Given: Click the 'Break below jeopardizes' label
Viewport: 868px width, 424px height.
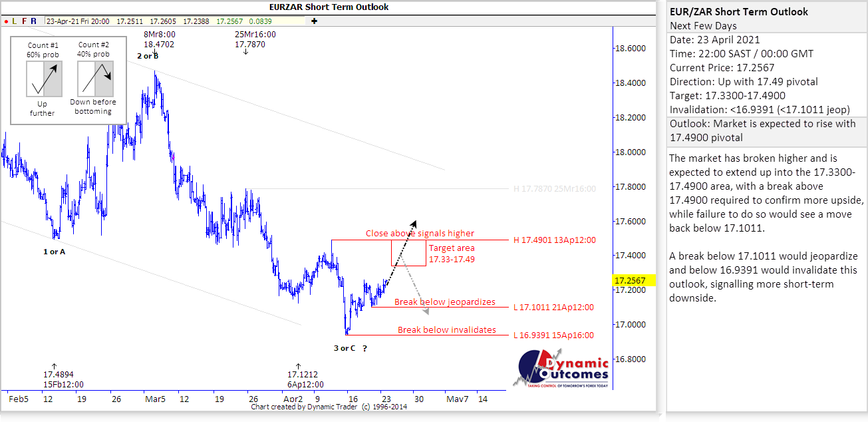Looking at the screenshot, I should coord(445,302).
